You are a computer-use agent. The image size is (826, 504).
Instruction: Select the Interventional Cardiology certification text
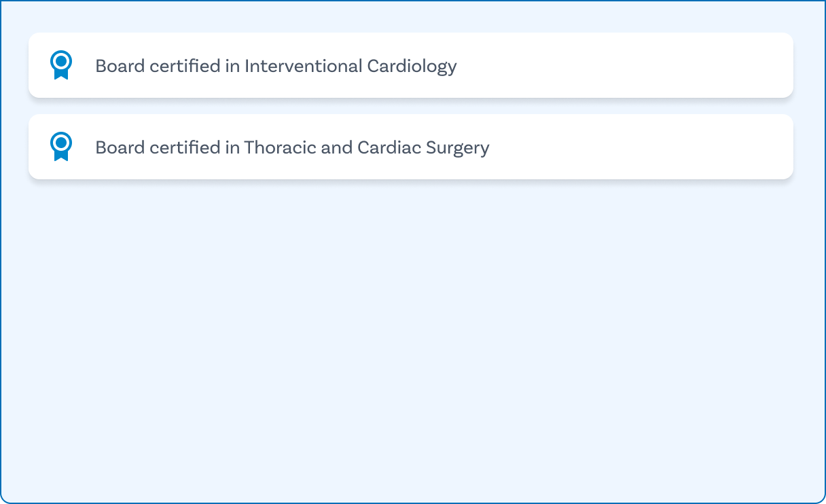click(276, 66)
